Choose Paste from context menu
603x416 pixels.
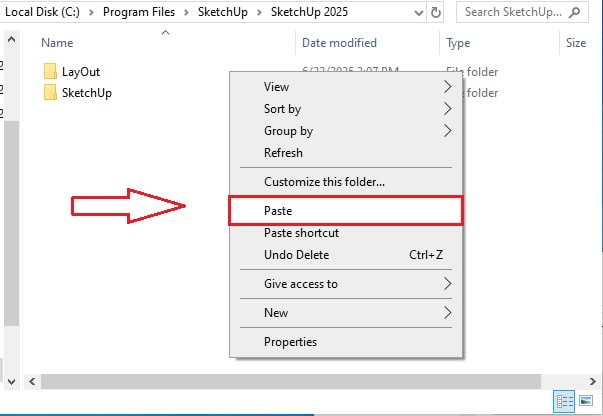[346, 211]
